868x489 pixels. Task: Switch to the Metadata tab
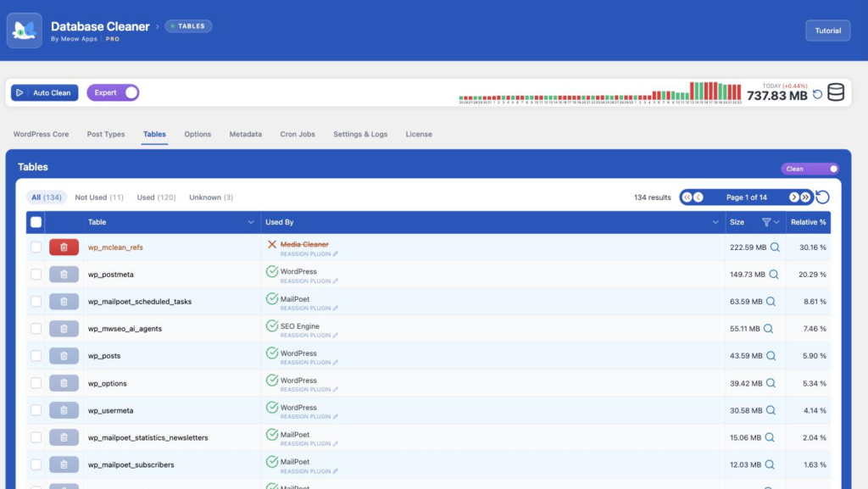click(245, 134)
